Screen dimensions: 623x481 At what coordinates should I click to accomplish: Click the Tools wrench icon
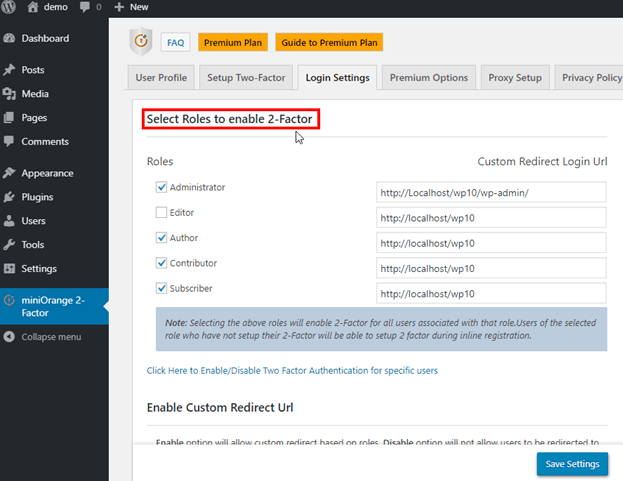(9, 245)
